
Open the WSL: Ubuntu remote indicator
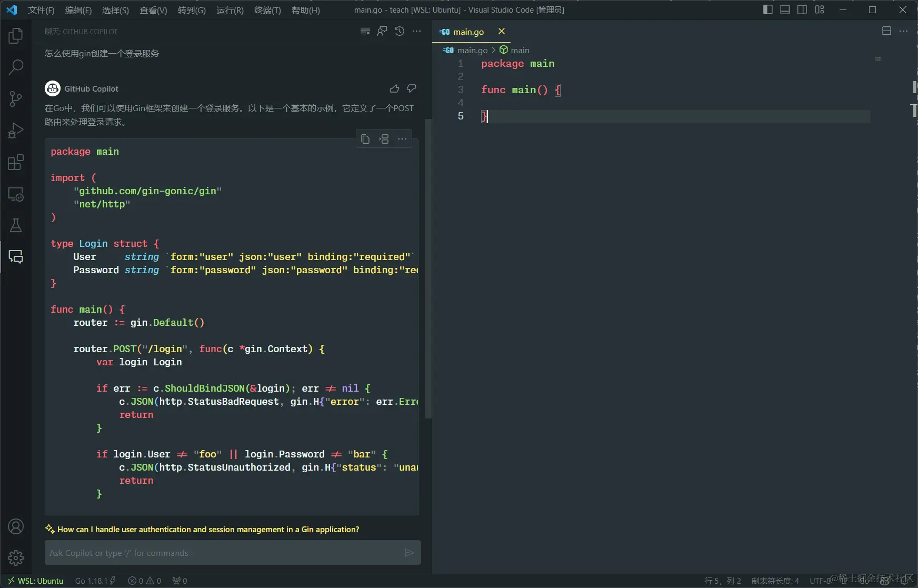point(35,581)
